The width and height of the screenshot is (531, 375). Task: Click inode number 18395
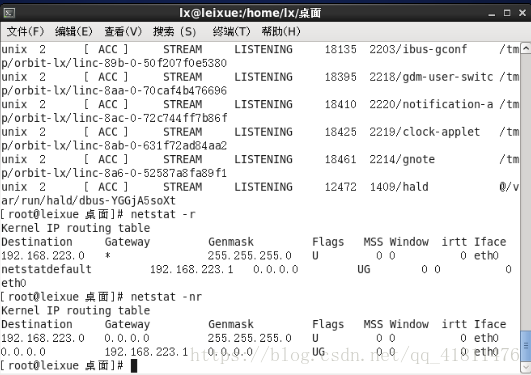click(340, 77)
